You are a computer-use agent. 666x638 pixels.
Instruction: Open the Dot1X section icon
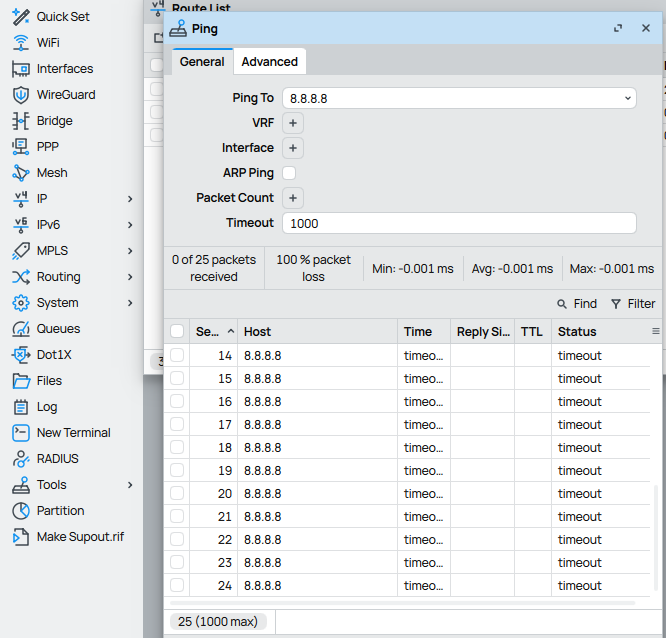(21, 355)
